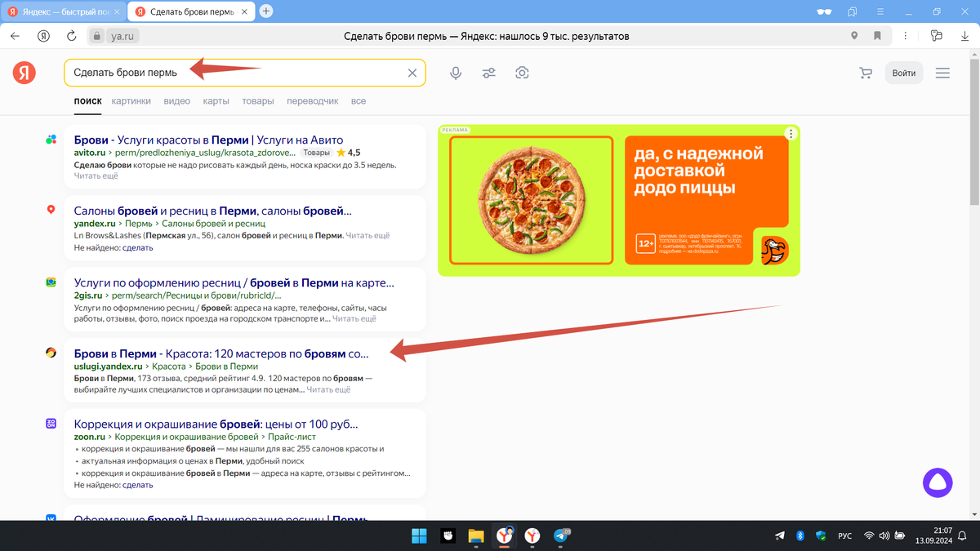Image resolution: width=980 pixels, height=551 pixels.
Task: Switch to the first tab 'Яндекс — быстрый поиск'
Action: pyautogui.click(x=63, y=11)
